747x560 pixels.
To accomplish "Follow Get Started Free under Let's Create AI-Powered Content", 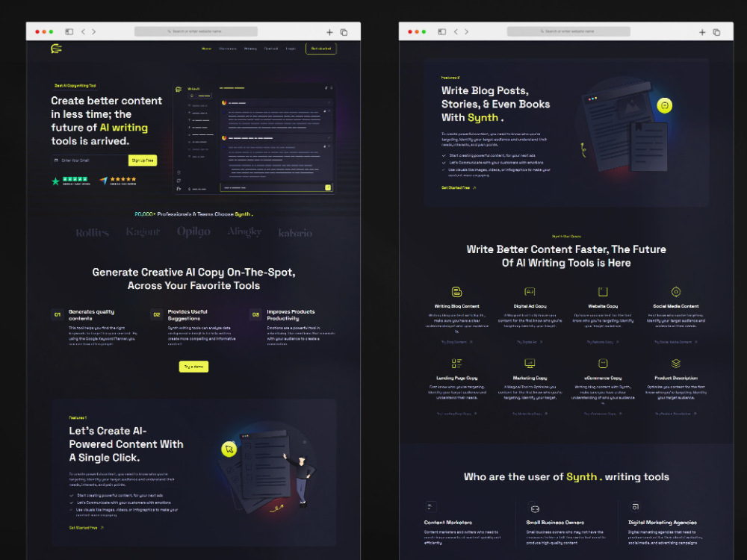I will click(x=86, y=528).
